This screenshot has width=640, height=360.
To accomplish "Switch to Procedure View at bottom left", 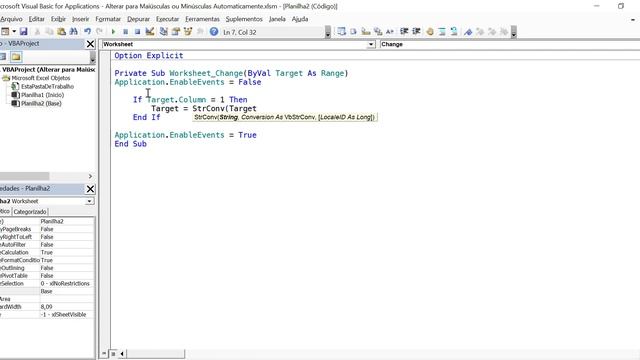I will (x=104, y=353).
